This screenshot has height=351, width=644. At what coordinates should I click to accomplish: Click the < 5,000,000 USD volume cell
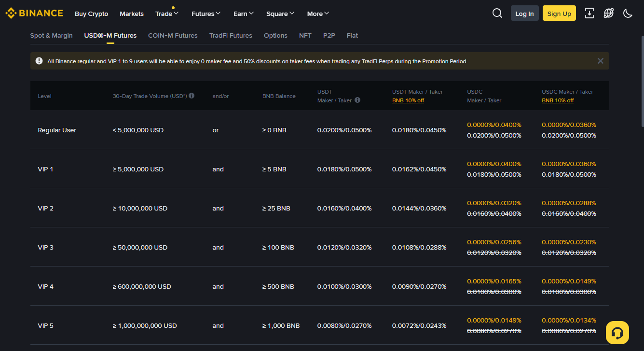coord(138,130)
